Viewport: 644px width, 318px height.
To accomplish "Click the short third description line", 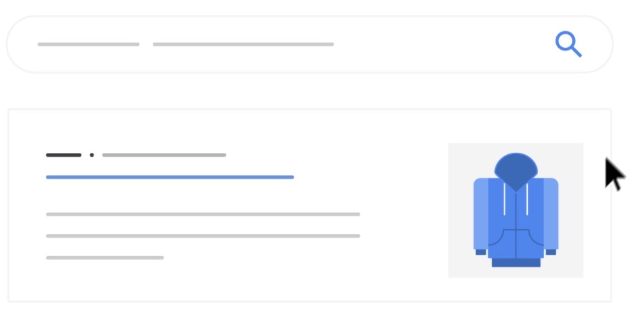I will click(x=105, y=258).
